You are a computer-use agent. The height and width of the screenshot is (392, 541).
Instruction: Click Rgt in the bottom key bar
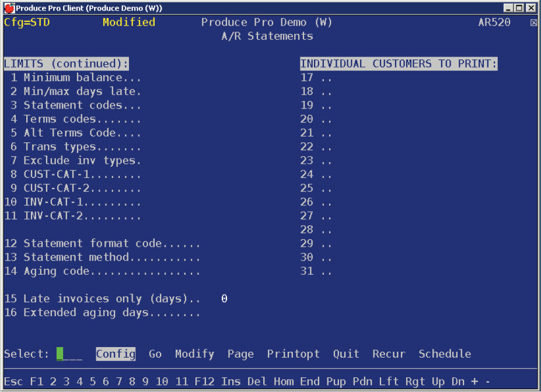click(x=415, y=381)
